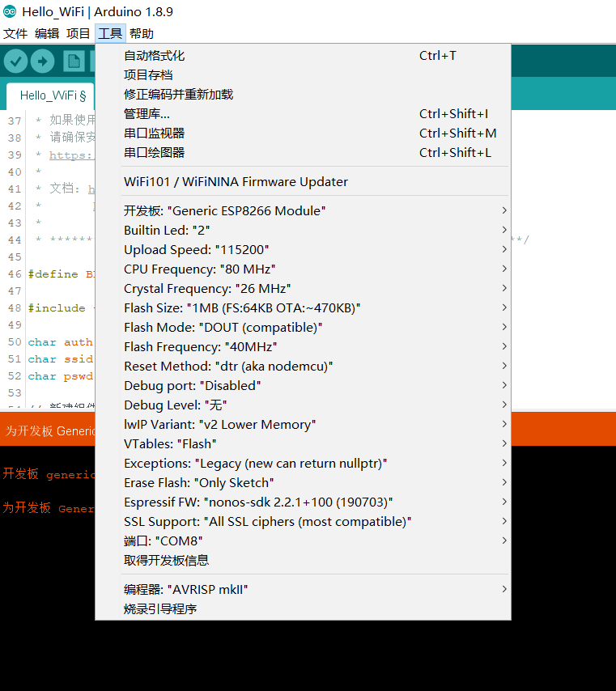Expand the Builtin Led submenu

(303, 230)
